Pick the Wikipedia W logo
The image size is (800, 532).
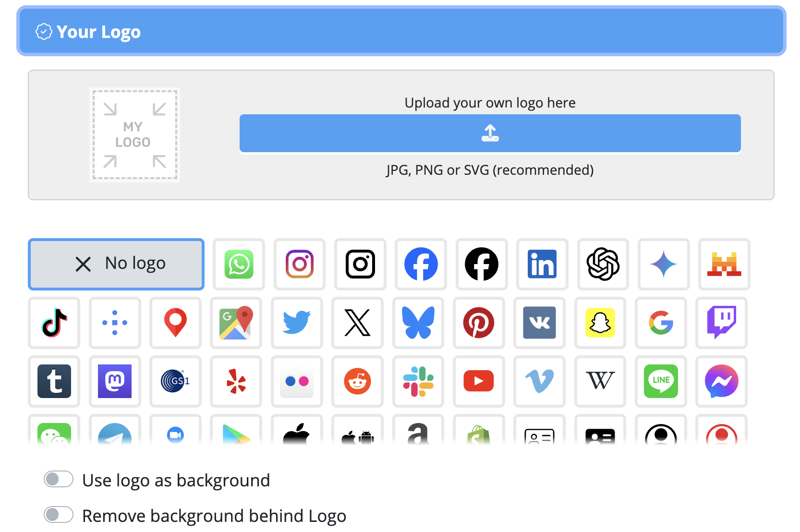(600, 381)
